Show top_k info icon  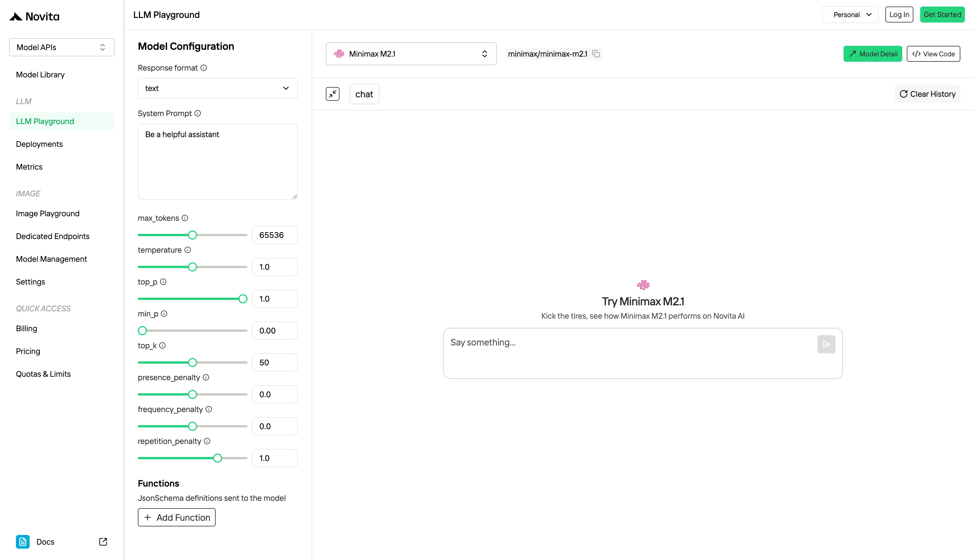(162, 346)
